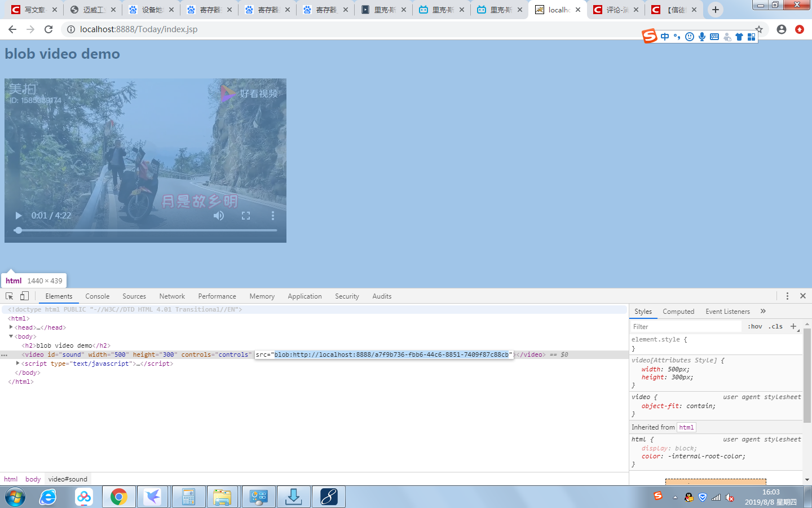Open the Performance panel
Viewport: 812px width, 508px height.
[217, 296]
